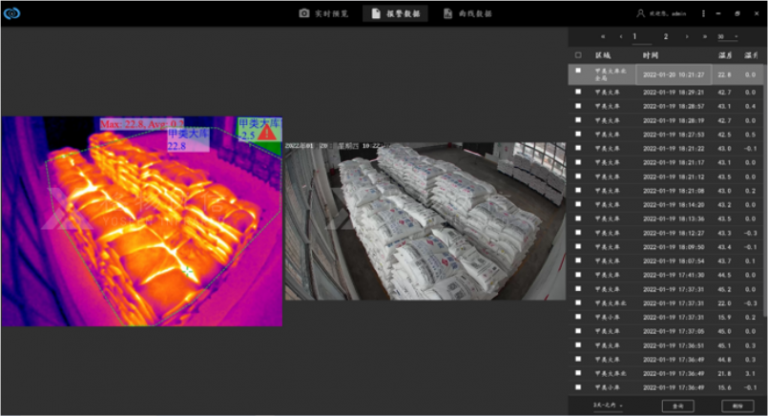Image resolution: width=768 pixels, height=416 pixels.
Task: Toggle the select-all checkbox in the table header
Action: [578, 55]
